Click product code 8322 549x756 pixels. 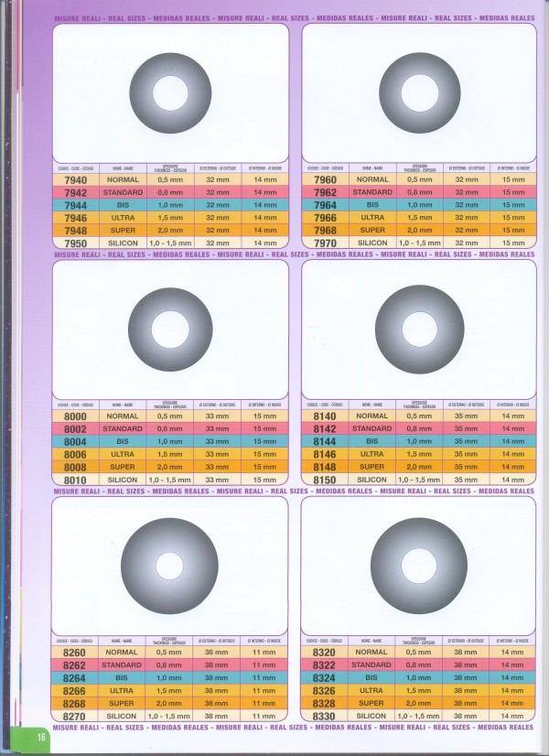324,665
